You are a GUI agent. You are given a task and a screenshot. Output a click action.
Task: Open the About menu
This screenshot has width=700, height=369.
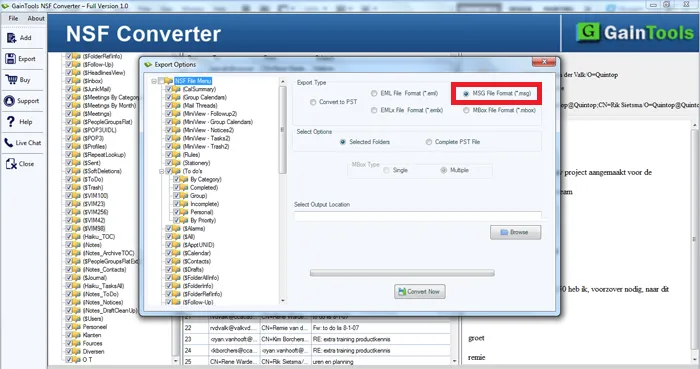point(36,18)
